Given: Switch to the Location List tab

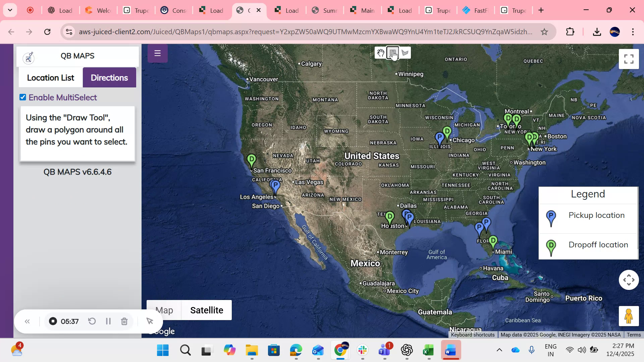Looking at the screenshot, I should pos(50,77).
